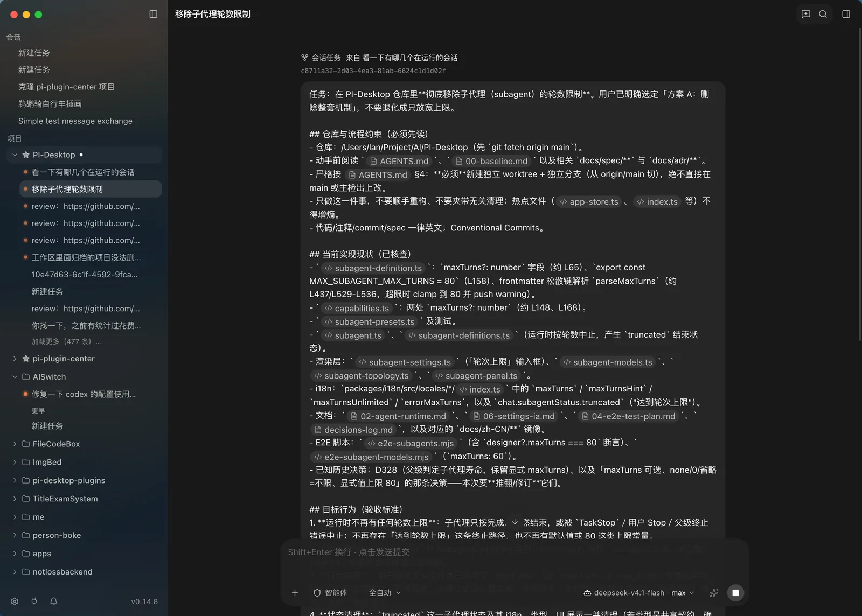Click the 会话 section header

pos(13,37)
